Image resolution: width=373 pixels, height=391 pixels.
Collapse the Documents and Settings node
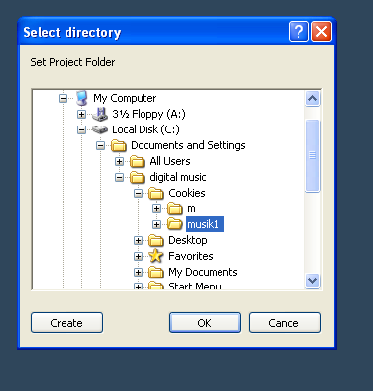100,145
